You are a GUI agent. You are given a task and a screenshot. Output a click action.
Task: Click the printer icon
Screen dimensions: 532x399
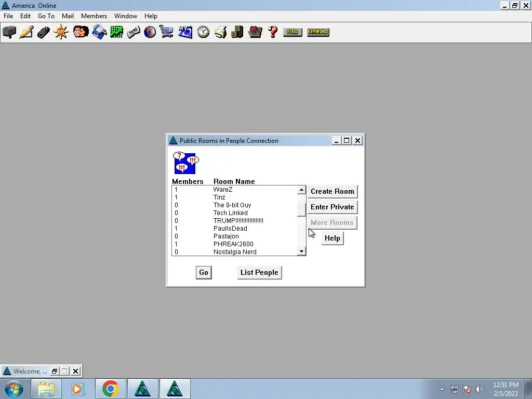click(x=220, y=32)
